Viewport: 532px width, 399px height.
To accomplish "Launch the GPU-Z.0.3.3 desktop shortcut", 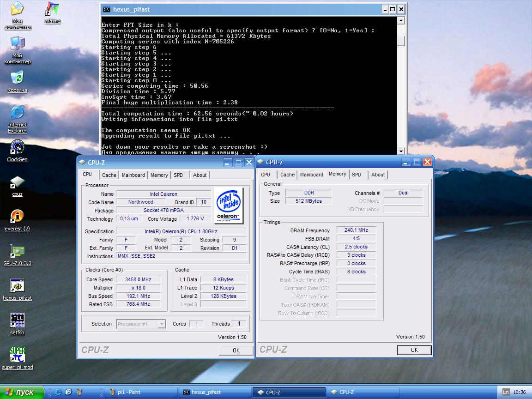I will point(17,255).
